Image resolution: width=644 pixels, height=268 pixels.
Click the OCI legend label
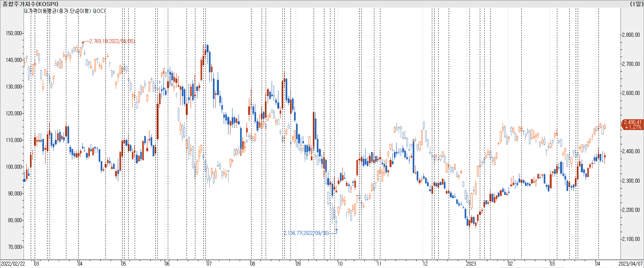101,11
